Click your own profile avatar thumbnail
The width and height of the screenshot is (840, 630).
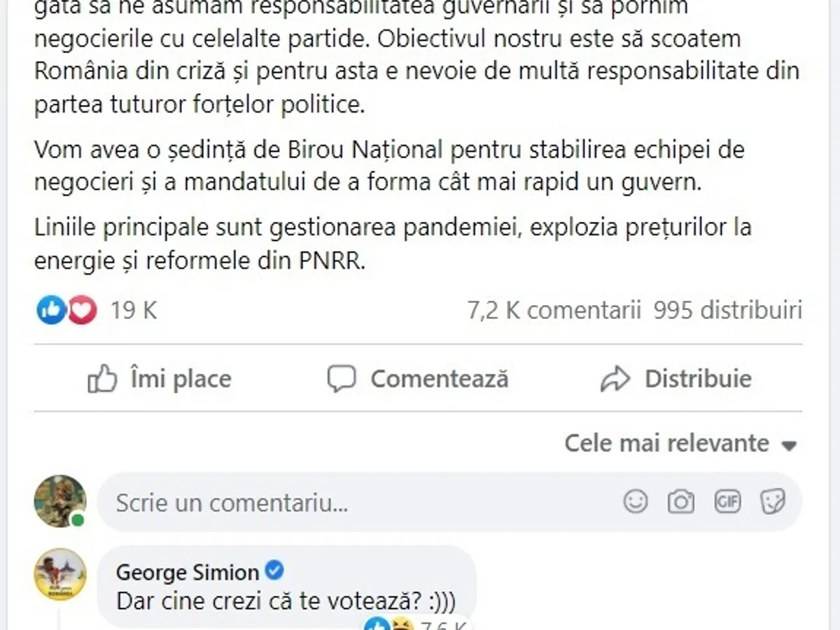pos(60,501)
